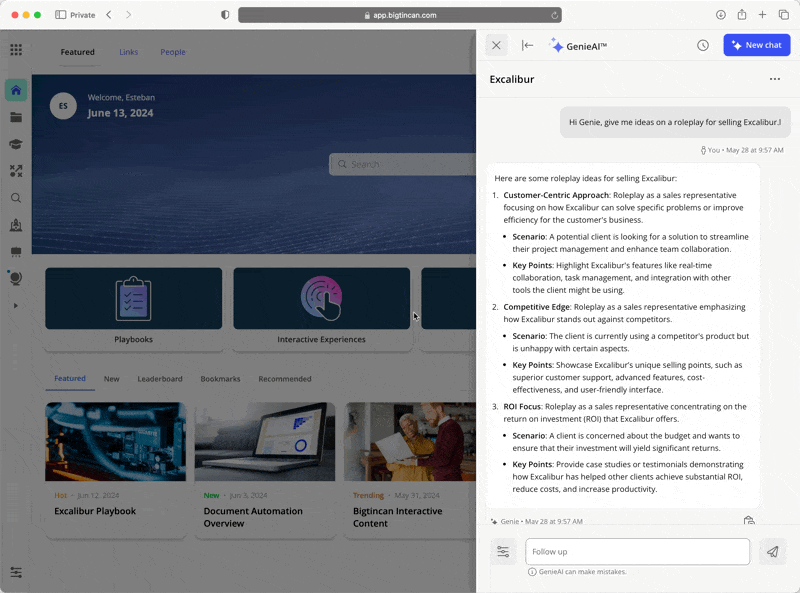Reload the page
The height and width of the screenshot is (593, 800).
pyautogui.click(x=554, y=15)
